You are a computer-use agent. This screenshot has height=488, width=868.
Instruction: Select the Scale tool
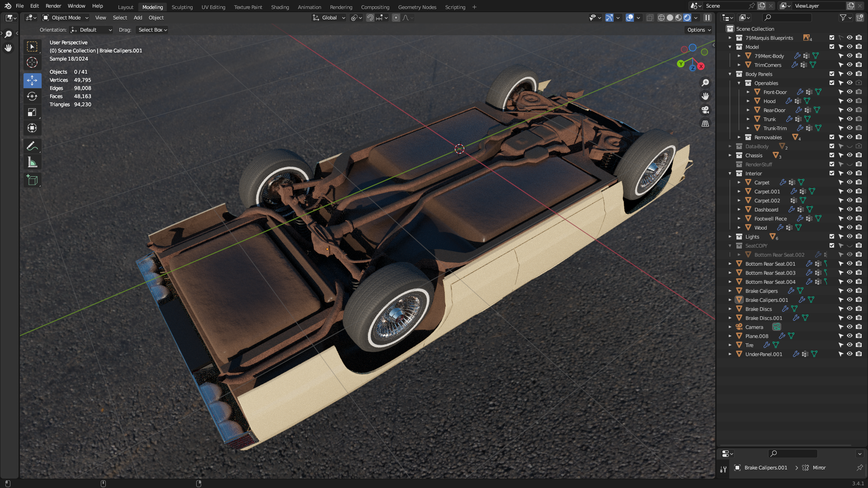[32, 112]
